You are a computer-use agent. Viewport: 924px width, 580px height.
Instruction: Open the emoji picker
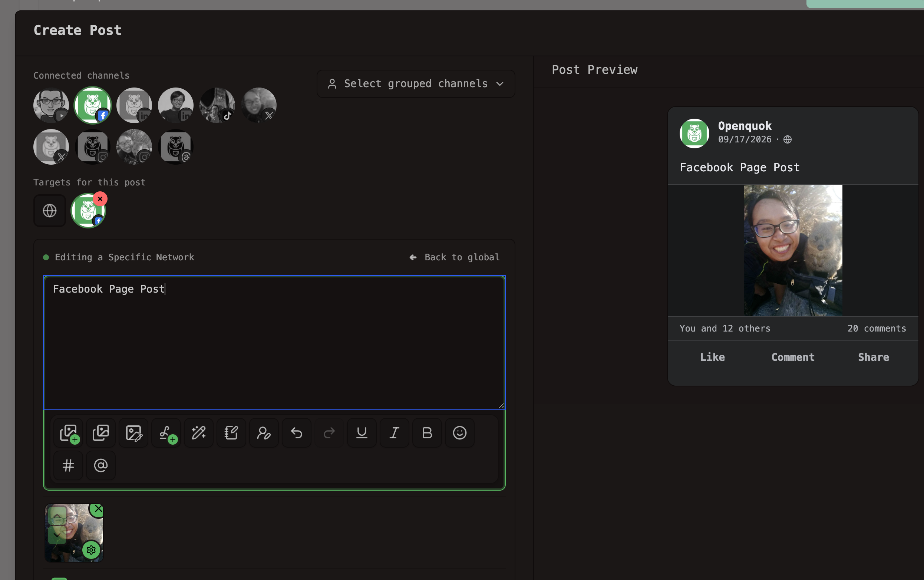(x=459, y=433)
